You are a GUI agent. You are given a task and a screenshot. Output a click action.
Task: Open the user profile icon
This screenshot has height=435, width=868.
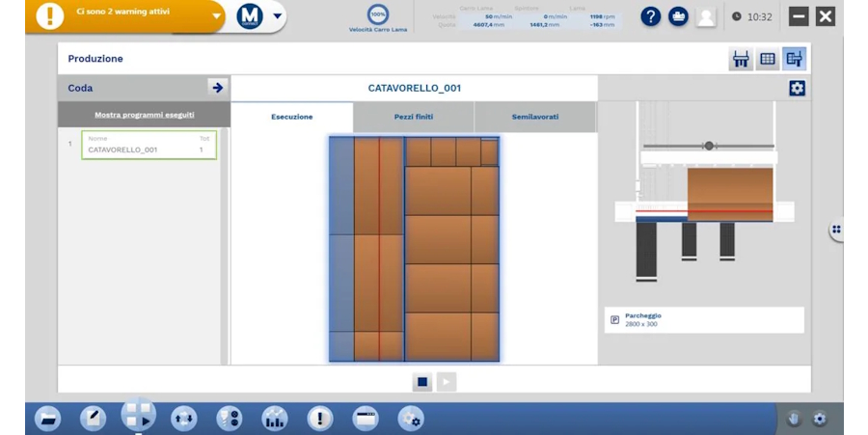[706, 16]
